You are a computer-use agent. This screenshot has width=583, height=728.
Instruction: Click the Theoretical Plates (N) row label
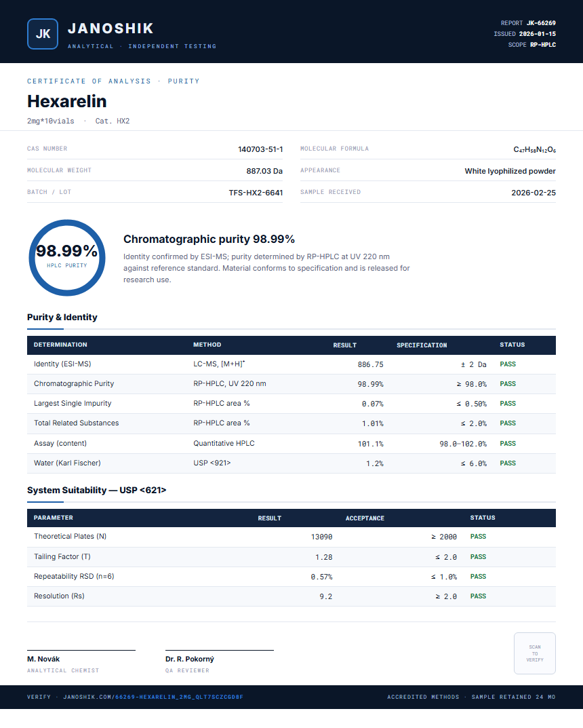tap(70, 536)
